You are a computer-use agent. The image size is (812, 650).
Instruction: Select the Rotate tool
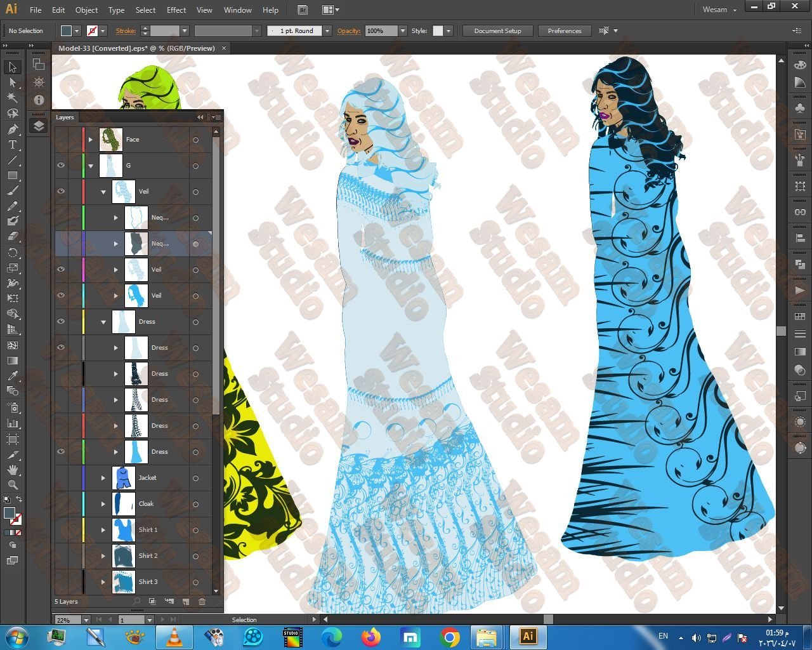pyautogui.click(x=13, y=253)
